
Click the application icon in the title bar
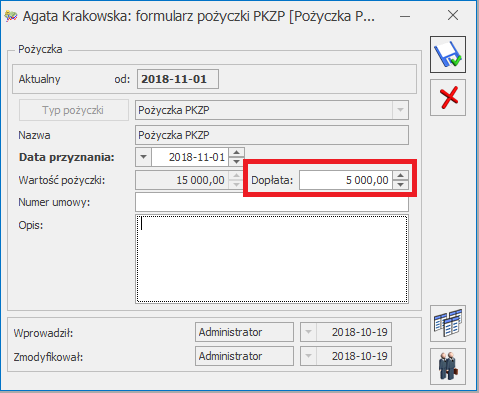11,16
